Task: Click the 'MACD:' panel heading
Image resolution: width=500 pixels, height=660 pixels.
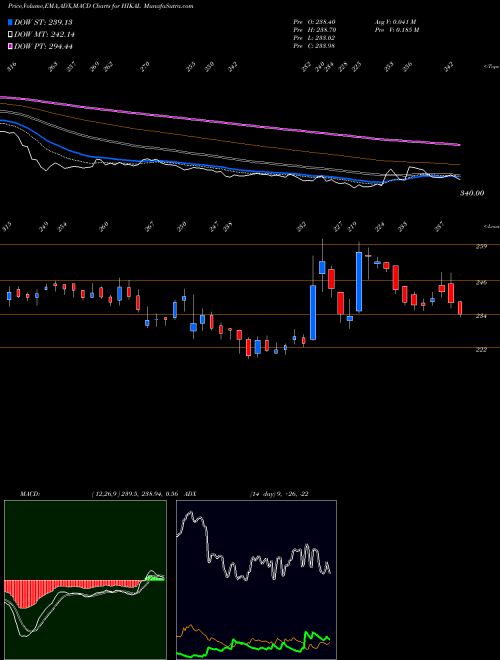Action: click(29, 494)
